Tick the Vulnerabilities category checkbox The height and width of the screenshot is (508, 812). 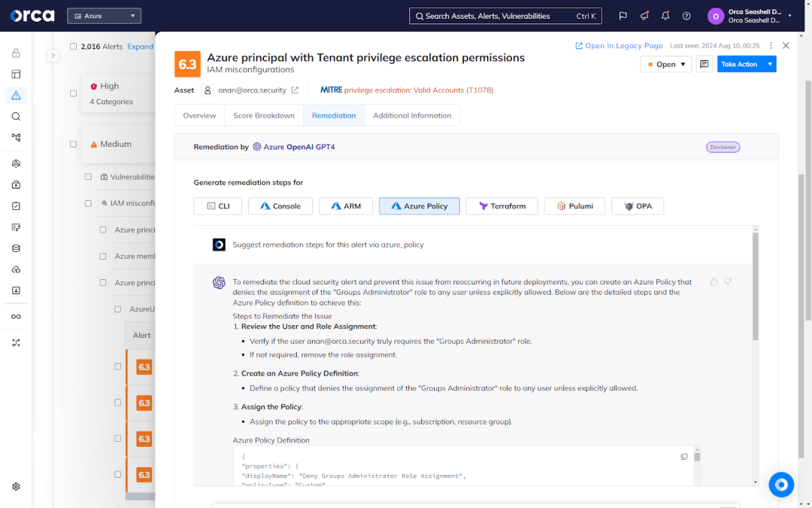(x=88, y=177)
